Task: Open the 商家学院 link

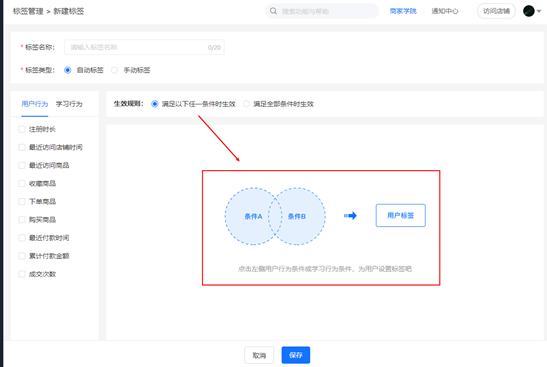Action: pos(403,11)
